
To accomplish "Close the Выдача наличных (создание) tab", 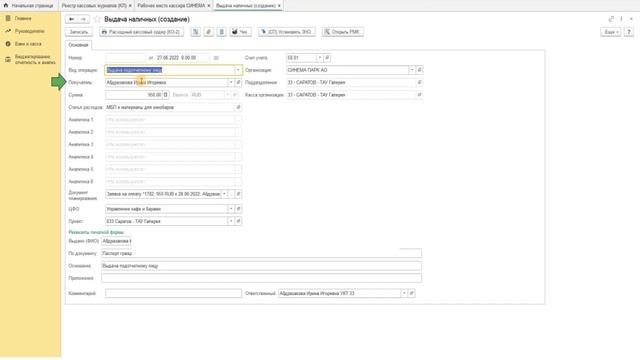I will pos(279,6).
